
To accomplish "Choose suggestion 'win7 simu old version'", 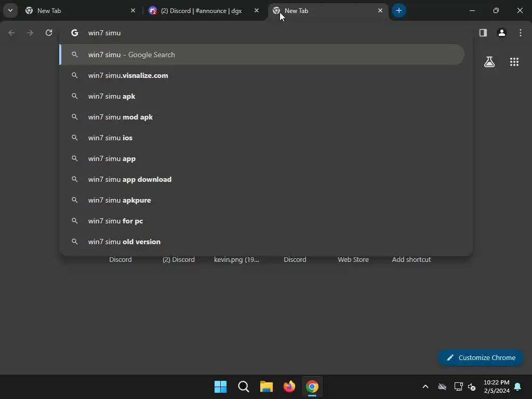I will click(x=262, y=242).
